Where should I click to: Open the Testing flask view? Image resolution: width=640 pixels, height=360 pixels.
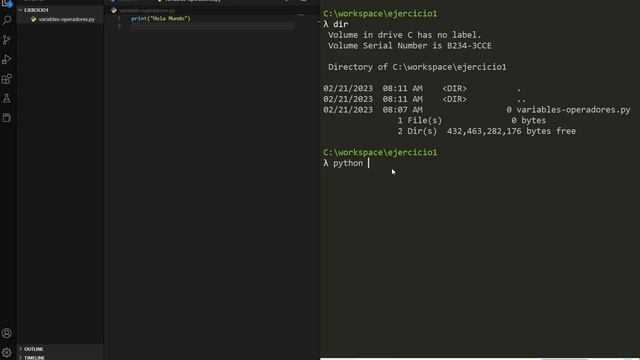point(7,98)
